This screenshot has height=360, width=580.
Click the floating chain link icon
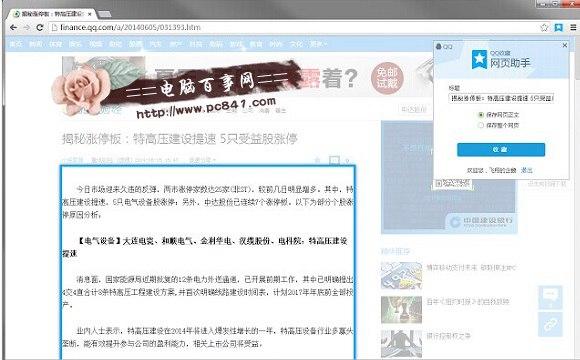550,324
